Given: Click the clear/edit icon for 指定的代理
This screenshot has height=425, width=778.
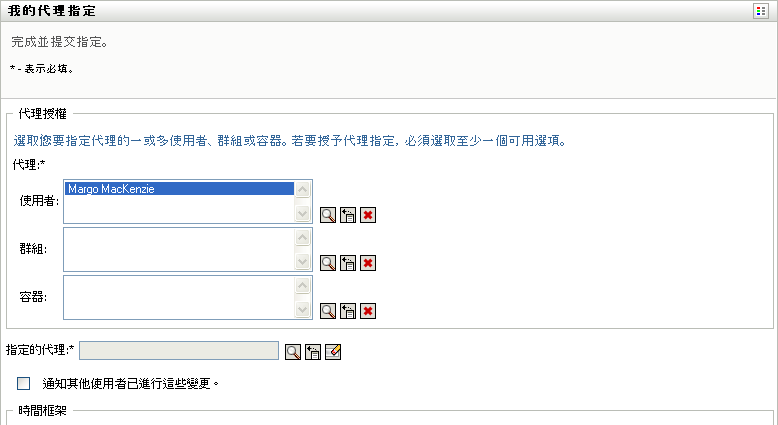Looking at the screenshot, I should pyautogui.click(x=334, y=351).
